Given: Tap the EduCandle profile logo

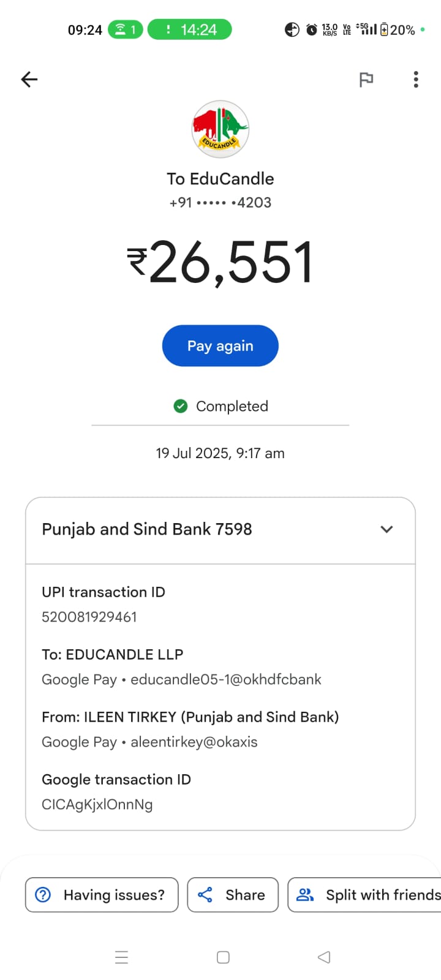Looking at the screenshot, I should [221, 129].
